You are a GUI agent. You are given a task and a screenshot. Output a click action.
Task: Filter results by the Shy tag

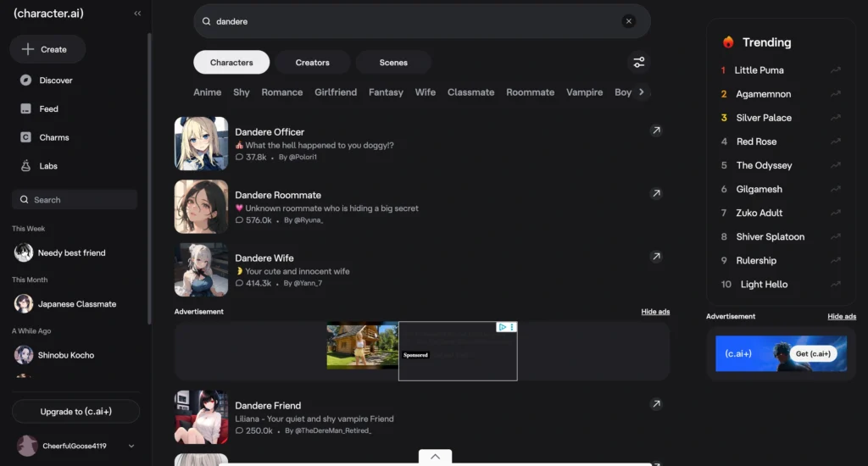pyautogui.click(x=241, y=92)
